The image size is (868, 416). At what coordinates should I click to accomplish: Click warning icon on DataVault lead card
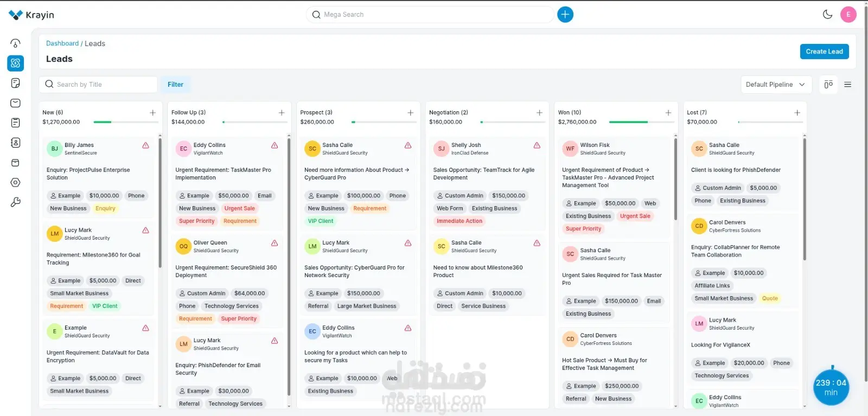[146, 328]
